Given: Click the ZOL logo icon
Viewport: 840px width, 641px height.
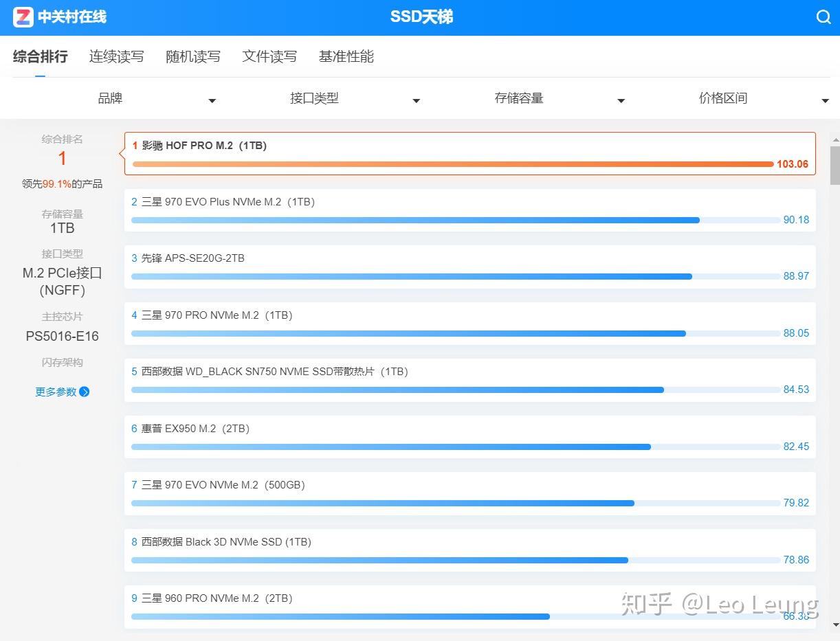Looking at the screenshot, I should coord(23,17).
